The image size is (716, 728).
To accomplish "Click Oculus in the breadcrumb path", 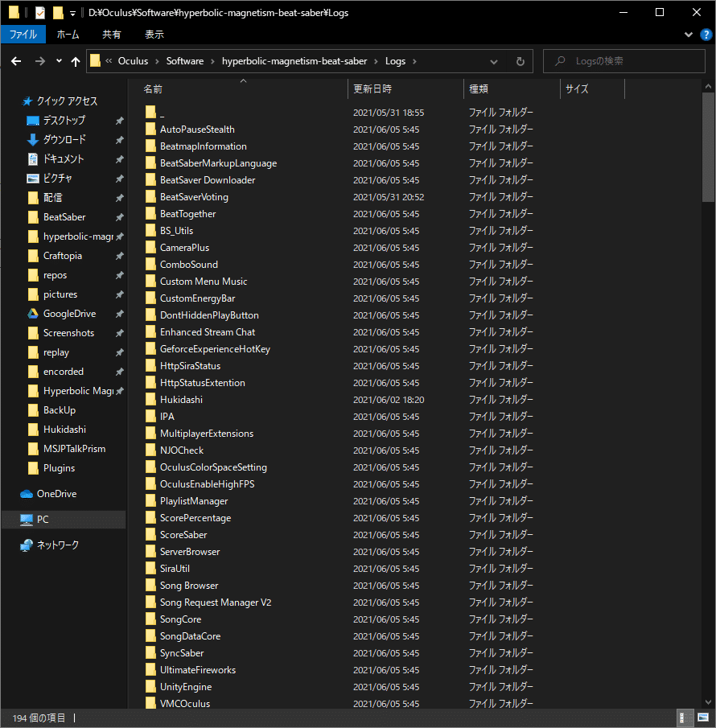I will (133, 61).
